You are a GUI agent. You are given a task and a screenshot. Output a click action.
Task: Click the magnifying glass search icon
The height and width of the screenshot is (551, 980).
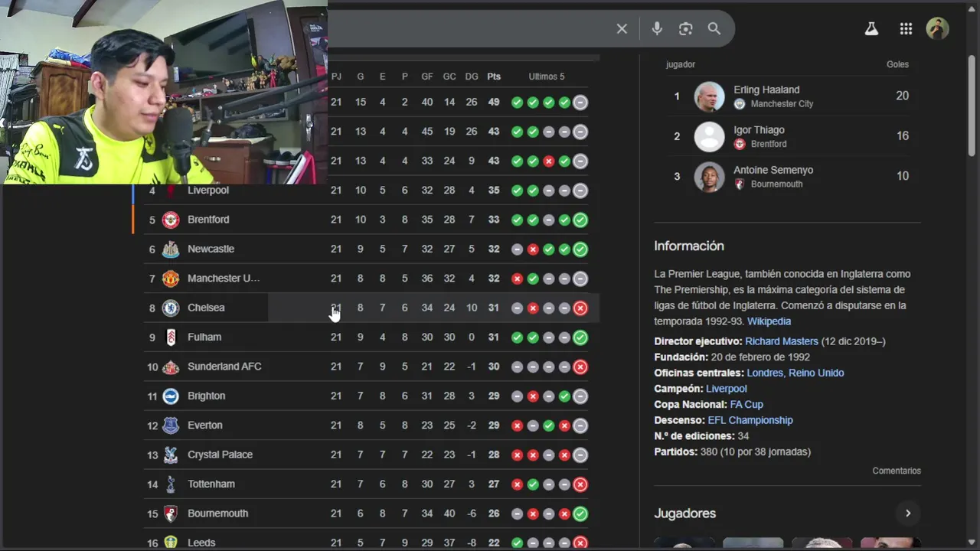(x=714, y=28)
